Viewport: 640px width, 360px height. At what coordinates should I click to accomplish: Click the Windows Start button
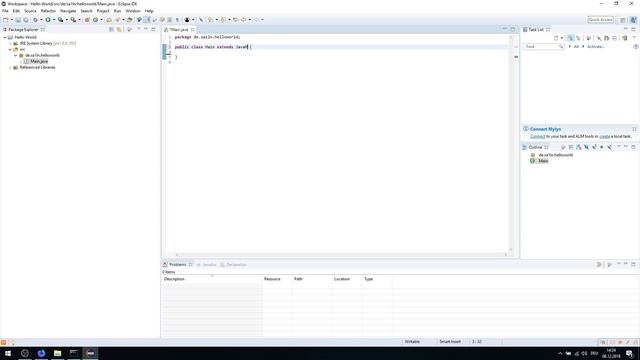(x=8, y=353)
